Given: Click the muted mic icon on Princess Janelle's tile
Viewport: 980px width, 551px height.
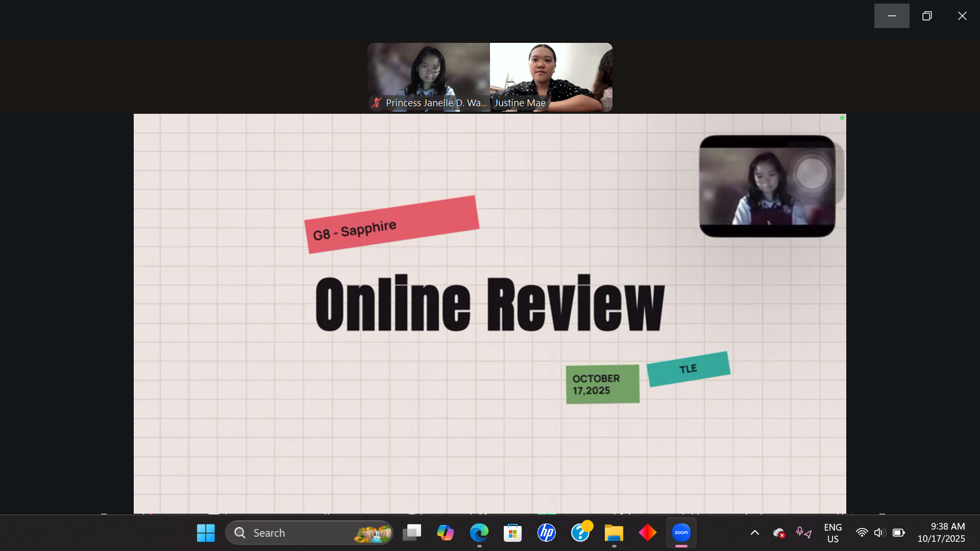Looking at the screenshot, I should 377,103.
